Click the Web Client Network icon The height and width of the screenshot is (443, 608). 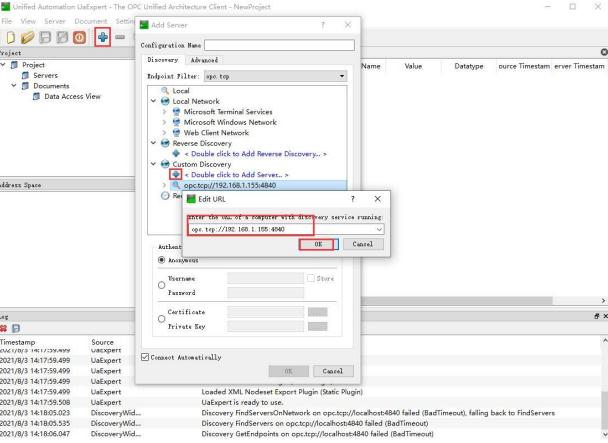tap(176, 133)
